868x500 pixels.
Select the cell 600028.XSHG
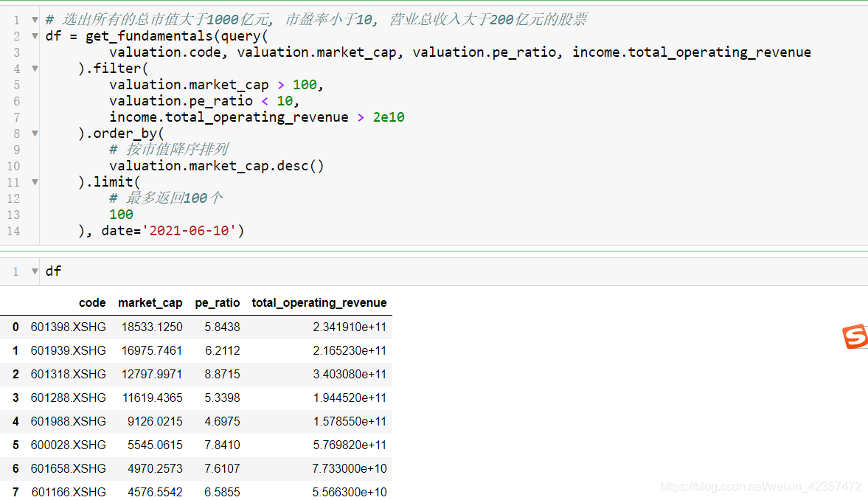point(68,445)
